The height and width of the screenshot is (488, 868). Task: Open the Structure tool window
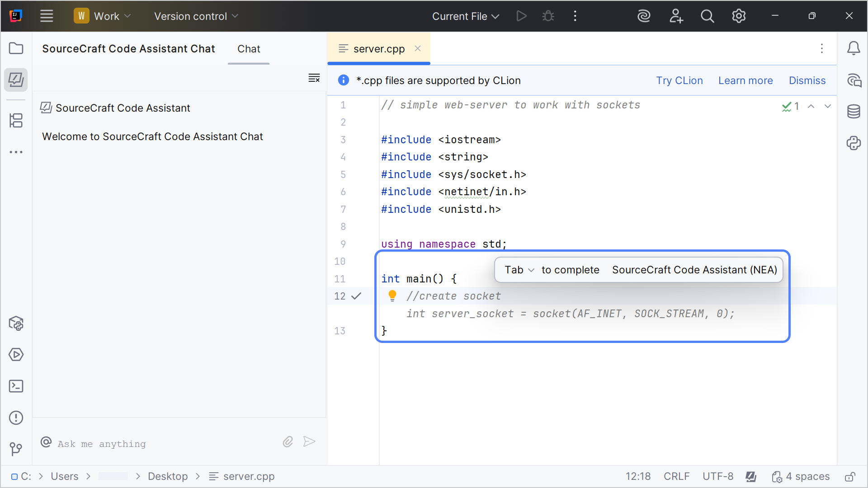click(x=16, y=121)
